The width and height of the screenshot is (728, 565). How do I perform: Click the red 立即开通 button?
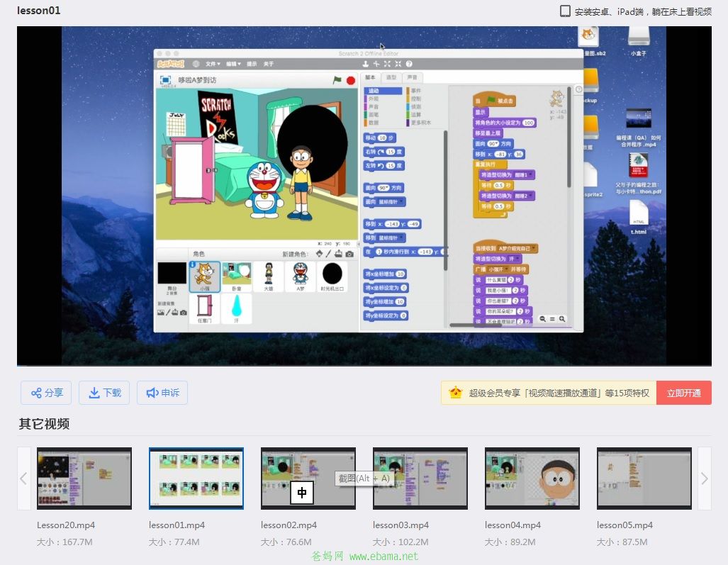coord(683,393)
